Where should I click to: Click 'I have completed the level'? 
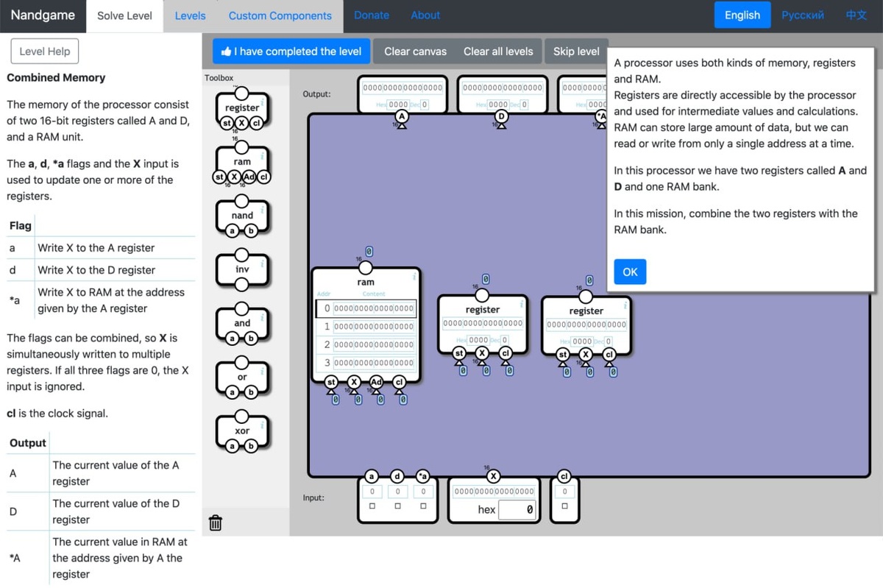click(x=291, y=52)
